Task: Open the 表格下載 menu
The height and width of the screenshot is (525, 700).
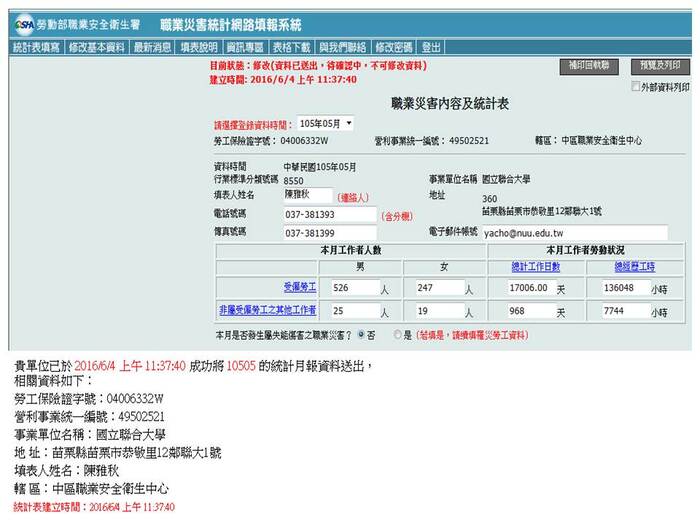Action: 292,47
